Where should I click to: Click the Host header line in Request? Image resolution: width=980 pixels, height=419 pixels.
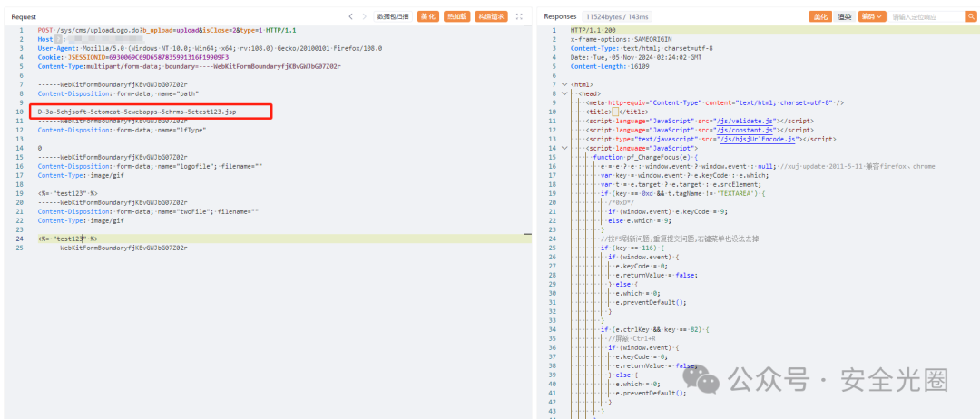[91, 39]
